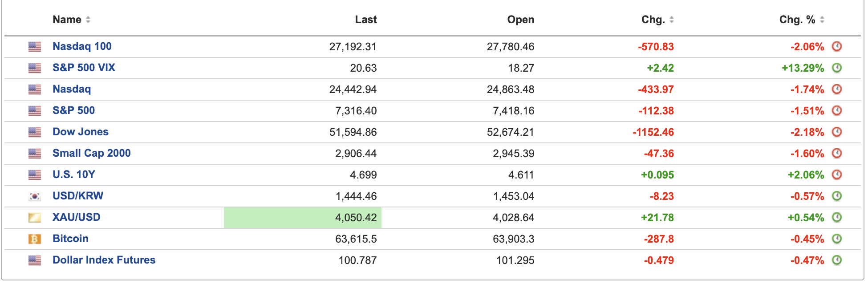Click the US flag icon beside Small Cap 2000
The image size is (868, 284).
coord(35,154)
